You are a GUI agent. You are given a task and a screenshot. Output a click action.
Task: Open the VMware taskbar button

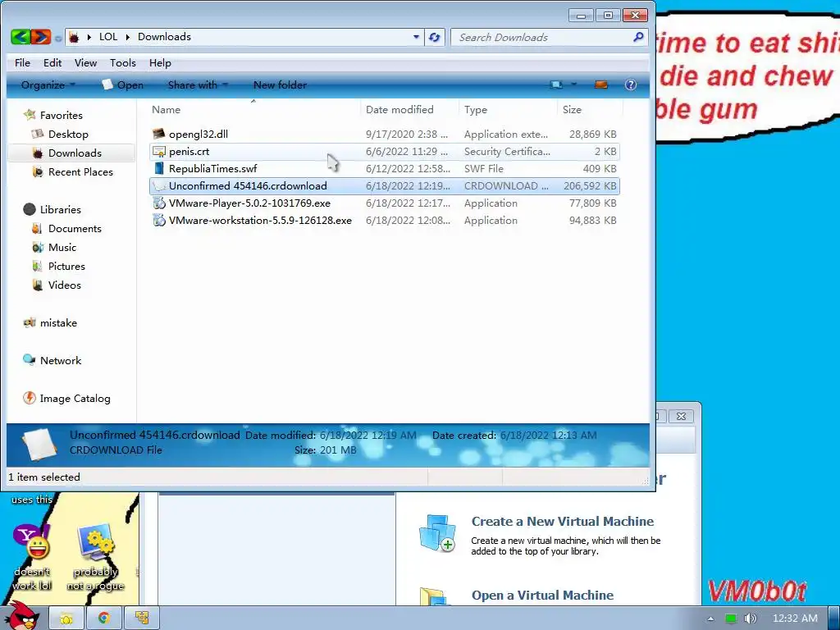pyautogui.click(x=142, y=619)
